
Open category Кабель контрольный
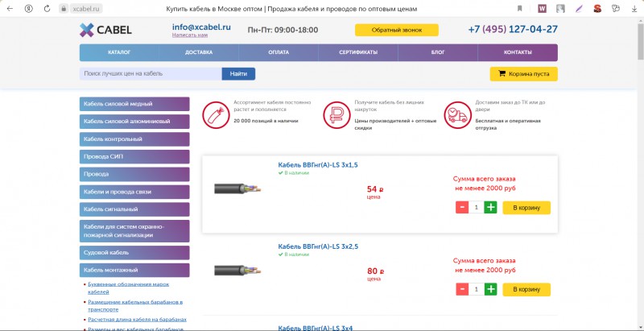pyautogui.click(x=134, y=139)
